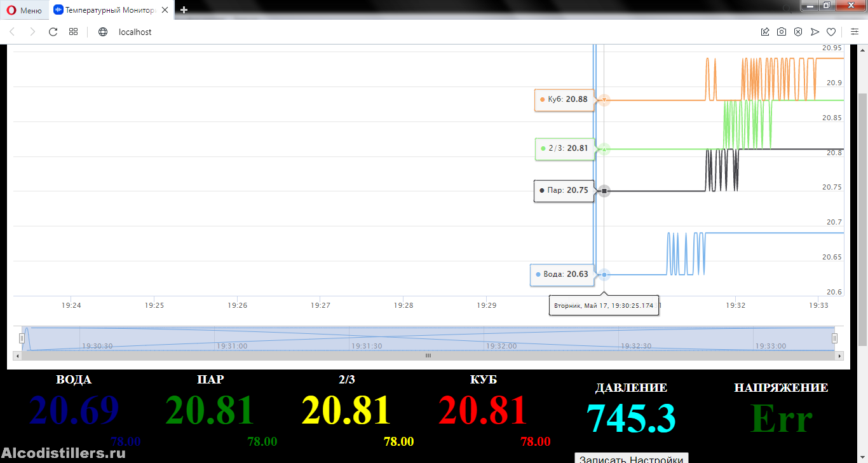
Task: Close the Температурный Монитор tab
Action: pyautogui.click(x=165, y=10)
